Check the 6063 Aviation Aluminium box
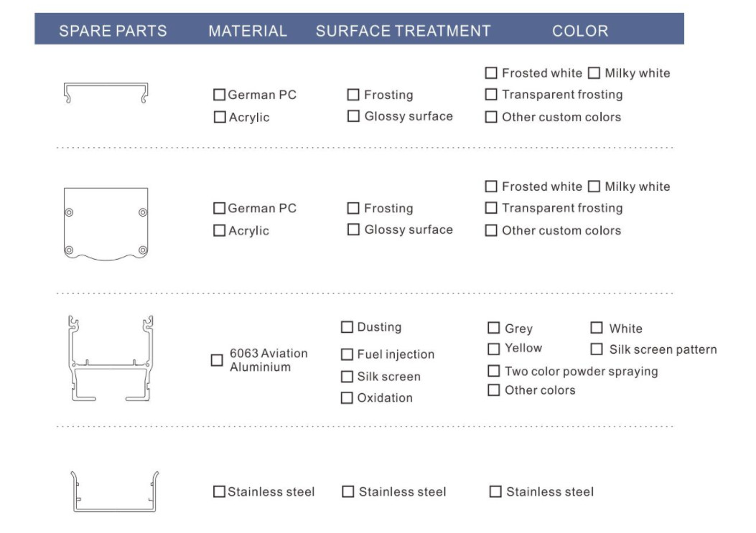This screenshot has width=756, height=533. pyautogui.click(x=217, y=360)
